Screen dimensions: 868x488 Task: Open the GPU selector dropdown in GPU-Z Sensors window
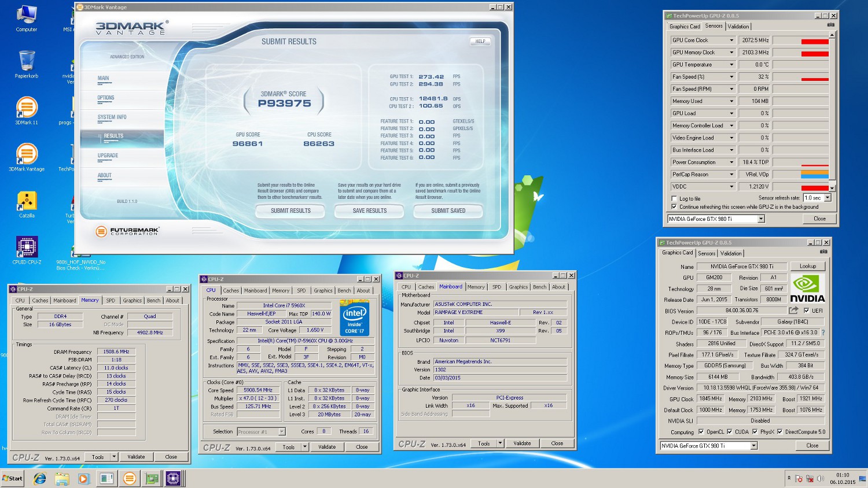761,219
